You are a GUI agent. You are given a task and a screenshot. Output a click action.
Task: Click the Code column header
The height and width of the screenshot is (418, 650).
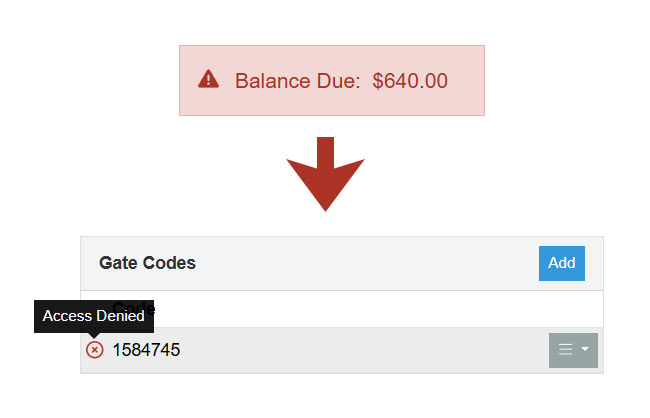[133, 308]
